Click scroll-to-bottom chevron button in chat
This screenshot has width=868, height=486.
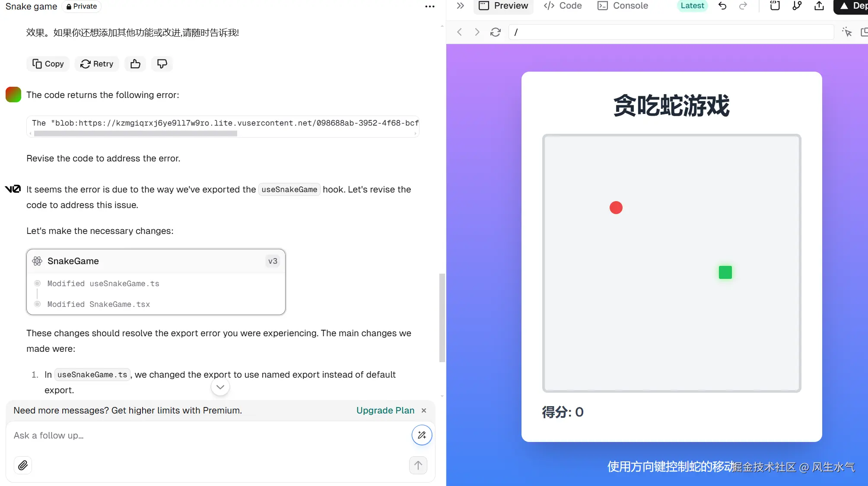[x=220, y=387]
